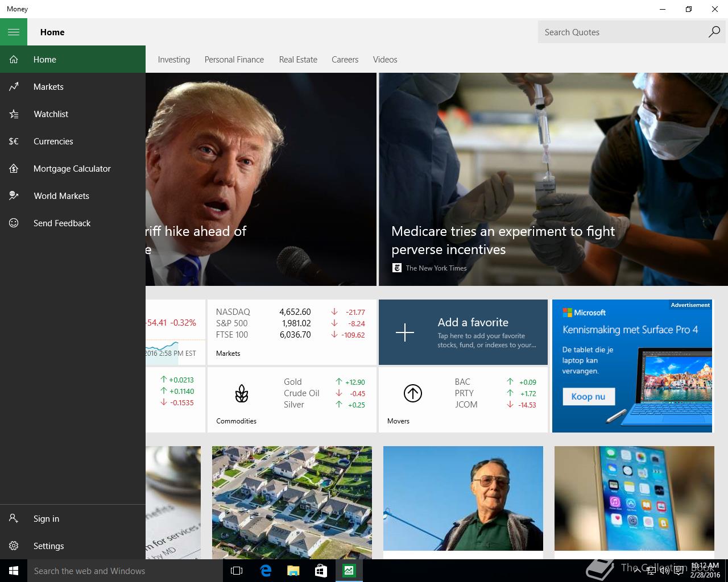Open Medicare experiment headline article
The height and width of the screenshot is (582, 728).
pos(503,240)
